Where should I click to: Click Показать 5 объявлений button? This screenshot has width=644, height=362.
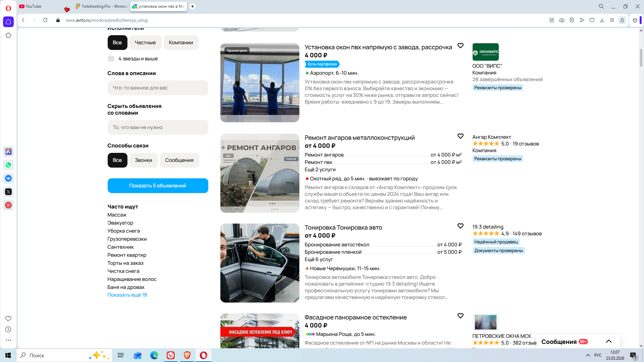coord(158,186)
